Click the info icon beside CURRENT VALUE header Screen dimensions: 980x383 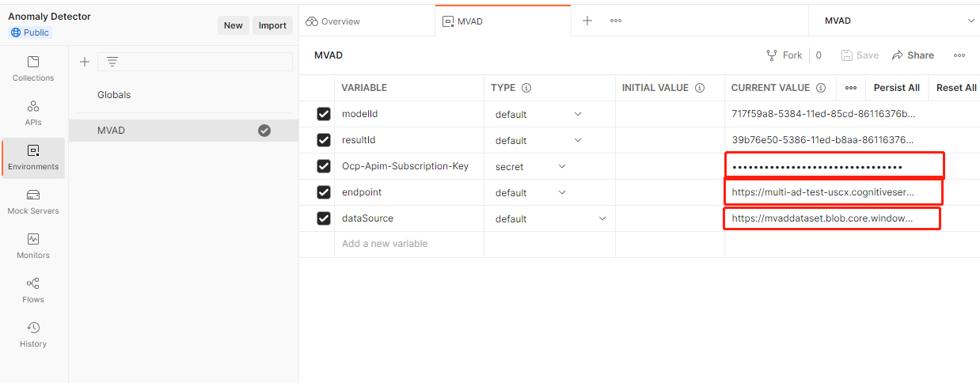(x=821, y=88)
